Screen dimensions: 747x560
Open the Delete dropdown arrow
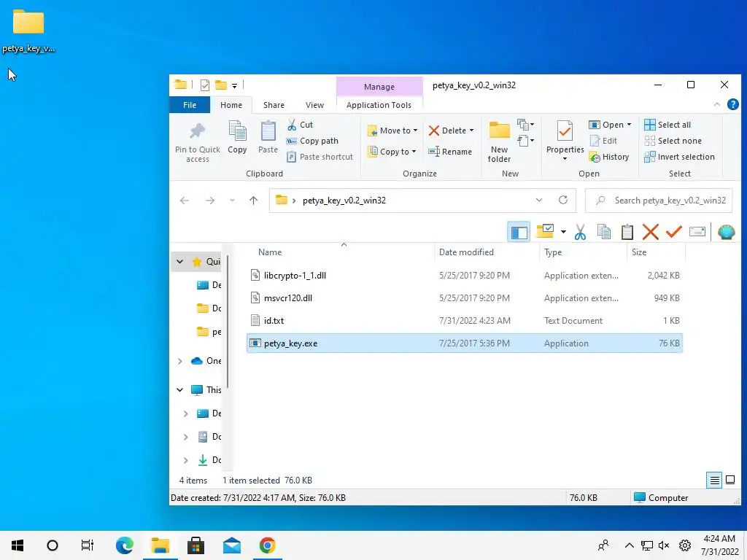[472, 131]
